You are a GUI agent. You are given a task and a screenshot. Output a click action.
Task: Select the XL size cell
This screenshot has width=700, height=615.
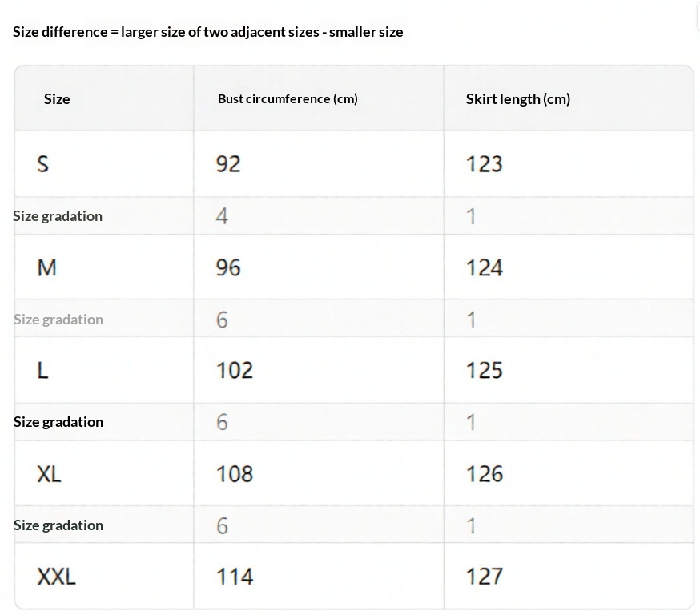click(x=49, y=474)
